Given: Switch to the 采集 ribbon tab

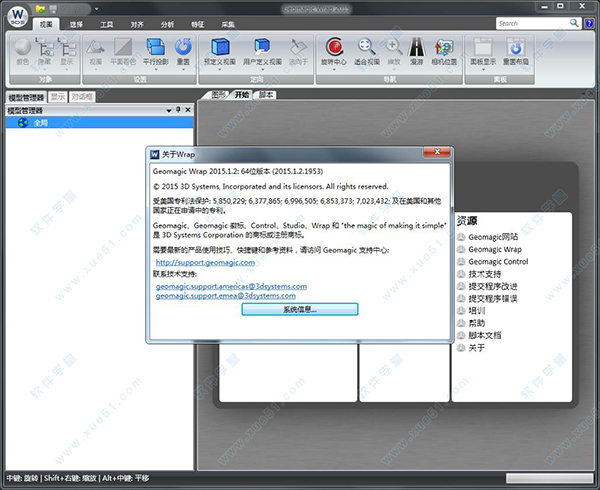Looking at the screenshot, I should coord(228,24).
